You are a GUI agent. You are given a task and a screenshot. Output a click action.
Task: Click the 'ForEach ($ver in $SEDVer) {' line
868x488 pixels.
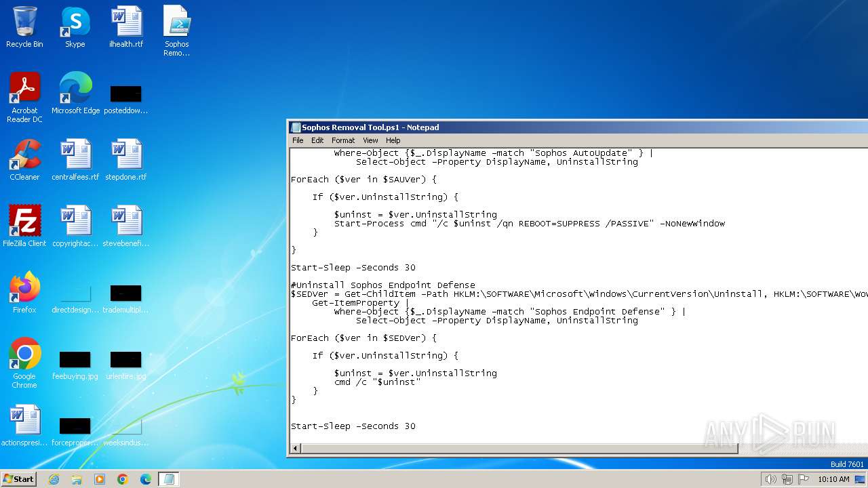[x=364, y=338]
